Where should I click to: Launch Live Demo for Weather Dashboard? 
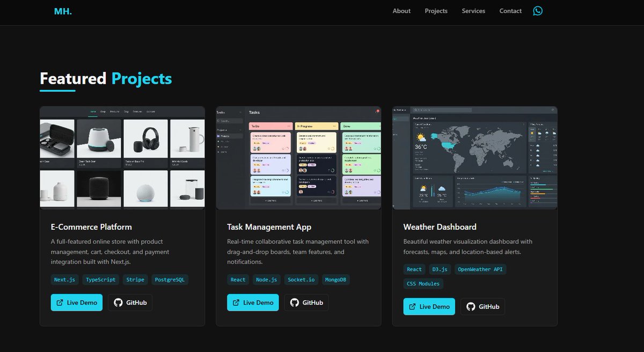click(429, 307)
